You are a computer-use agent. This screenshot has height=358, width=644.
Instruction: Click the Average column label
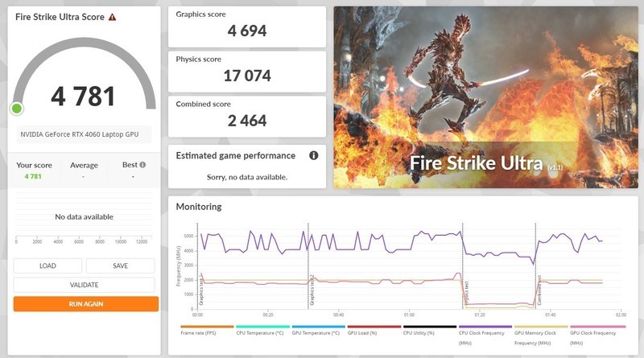(84, 165)
